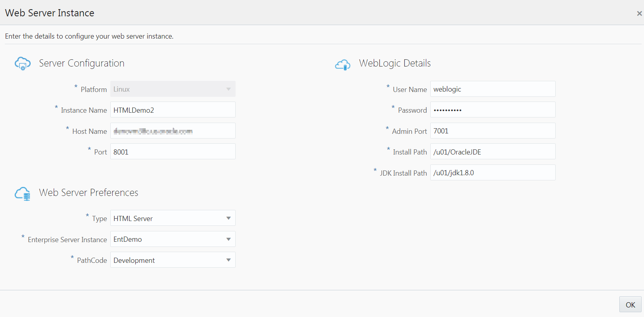
Task: Click the Host Name label
Action: pos(90,131)
